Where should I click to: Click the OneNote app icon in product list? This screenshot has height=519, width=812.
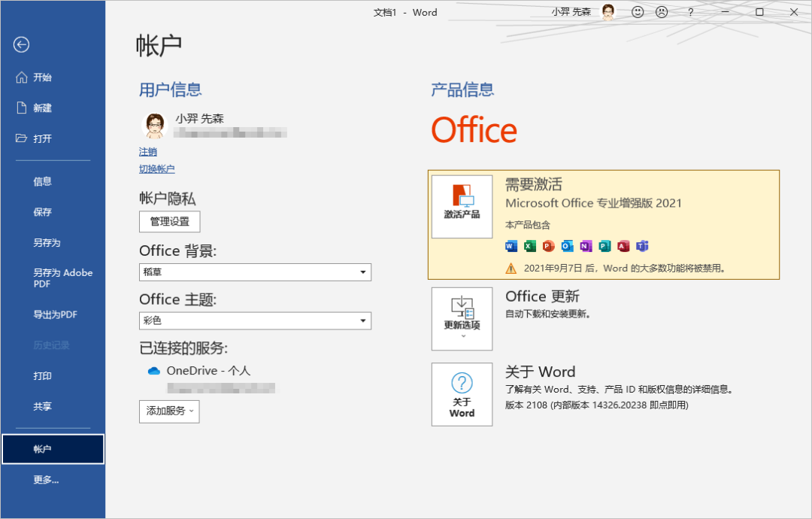(x=586, y=246)
